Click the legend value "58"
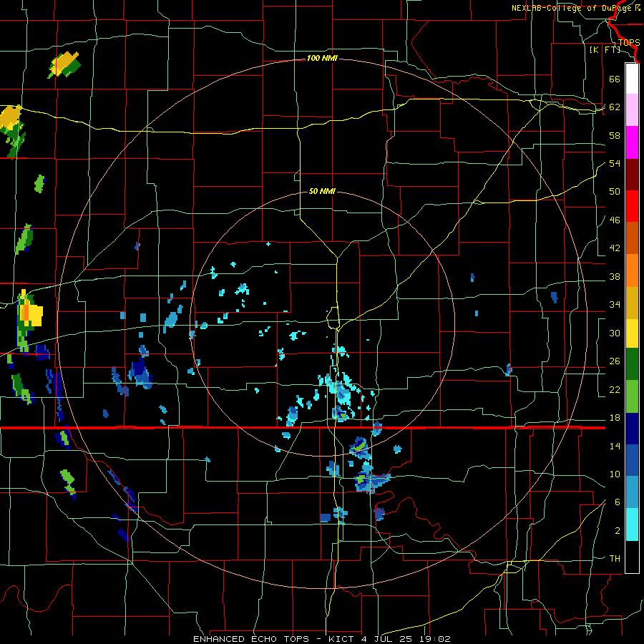Image resolution: width=644 pixels, height=644 pixels. pyautogui.click(x=615, y=135)
